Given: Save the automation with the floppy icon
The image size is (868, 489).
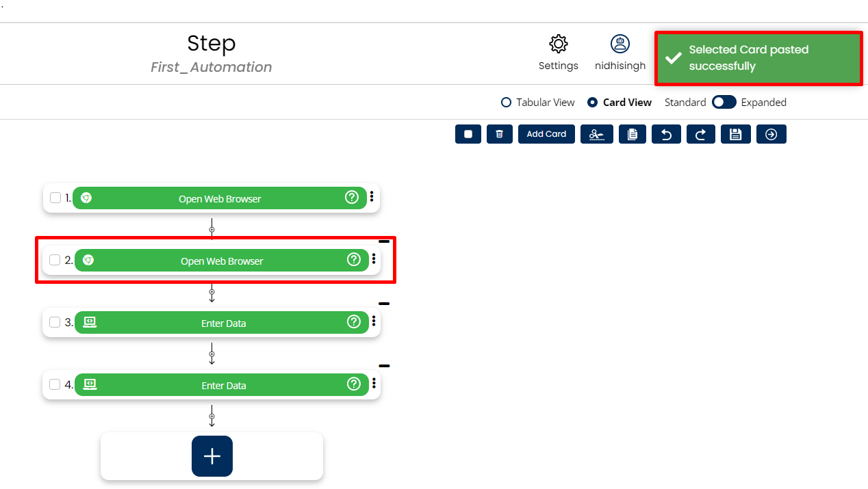Looking at the screenshot, I should [x=736, y=134].
